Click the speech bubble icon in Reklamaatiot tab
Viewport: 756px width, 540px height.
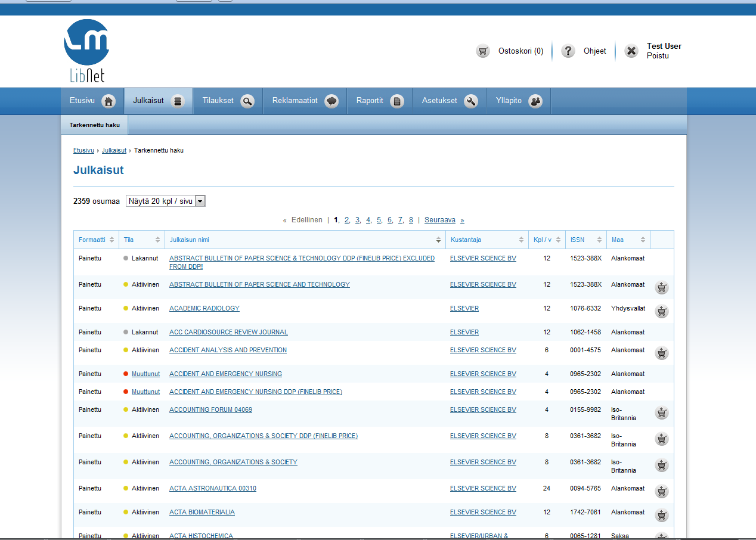(x=331, y=101)
